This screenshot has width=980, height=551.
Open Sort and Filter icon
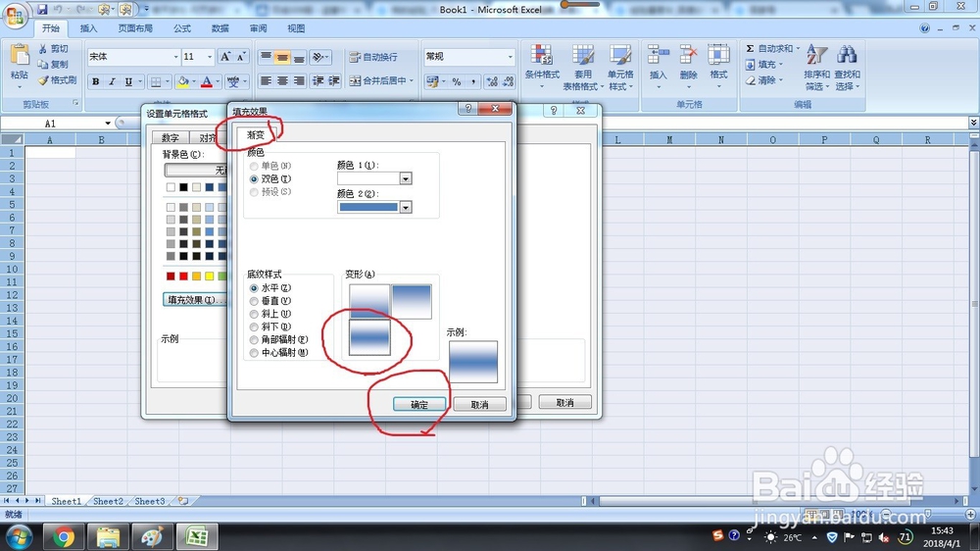[817, 55]
